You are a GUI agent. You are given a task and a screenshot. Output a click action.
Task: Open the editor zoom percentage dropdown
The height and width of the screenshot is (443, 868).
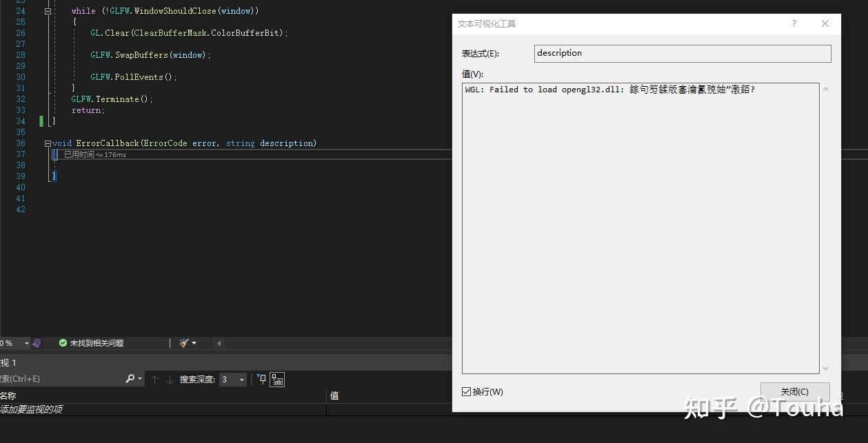click(27, 343)
